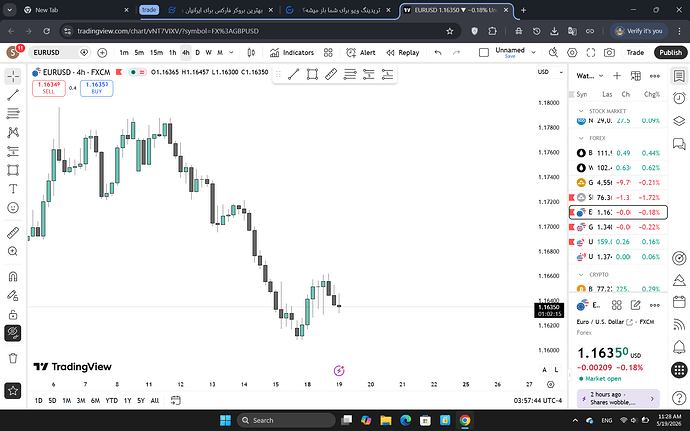The height and width of the screenshot is (431, 690).
Task: Open the alerts clock icon in right sidebar
Action: click(679, 98)
